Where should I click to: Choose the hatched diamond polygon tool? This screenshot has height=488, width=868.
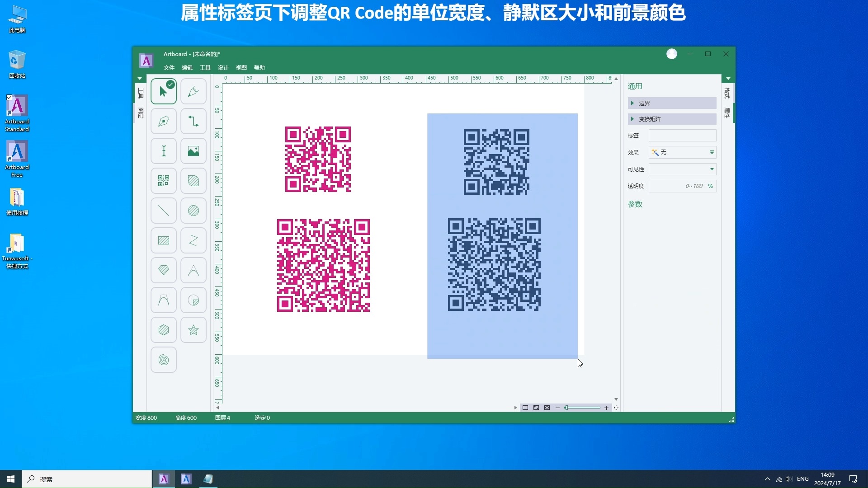pos(164,270)
